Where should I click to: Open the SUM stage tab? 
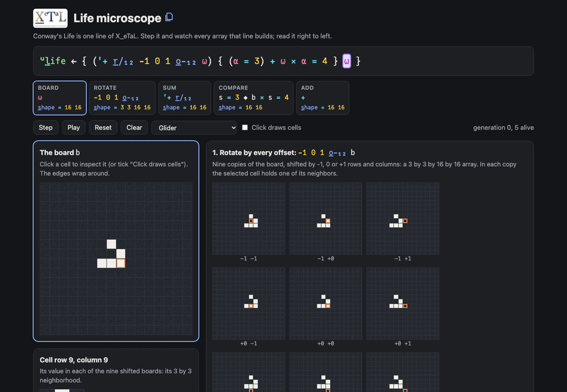(x=185, y=98)
